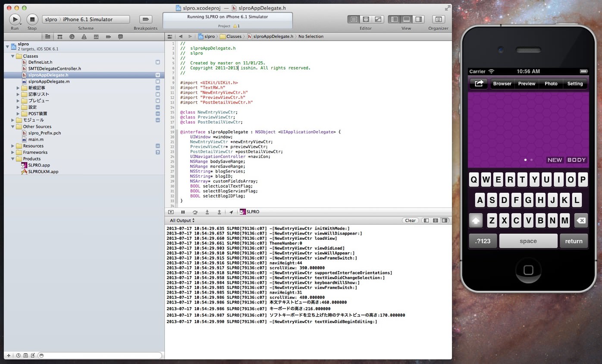Expand the Resources group
This screenshot has width=602, height=364.
[13, 146]
